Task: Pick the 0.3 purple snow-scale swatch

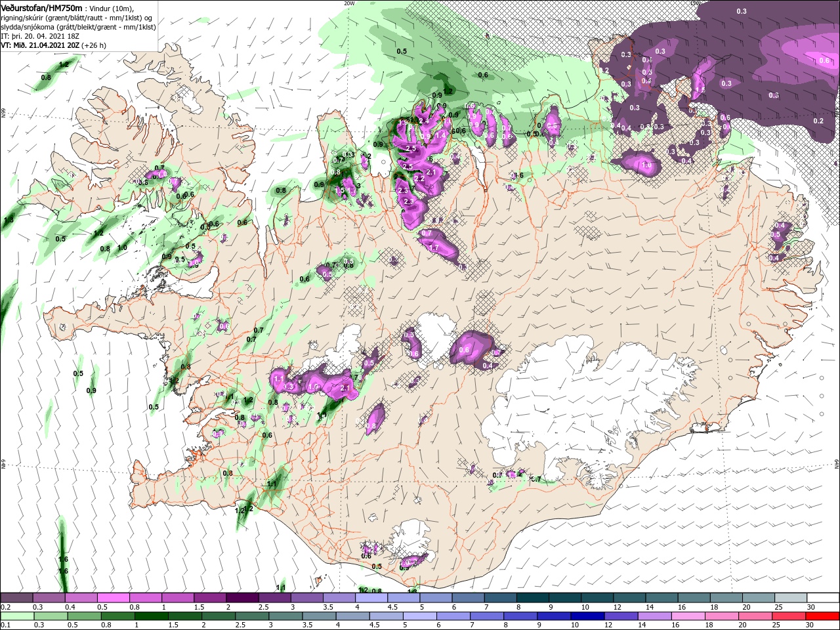Action: click(x=49, y=598)
